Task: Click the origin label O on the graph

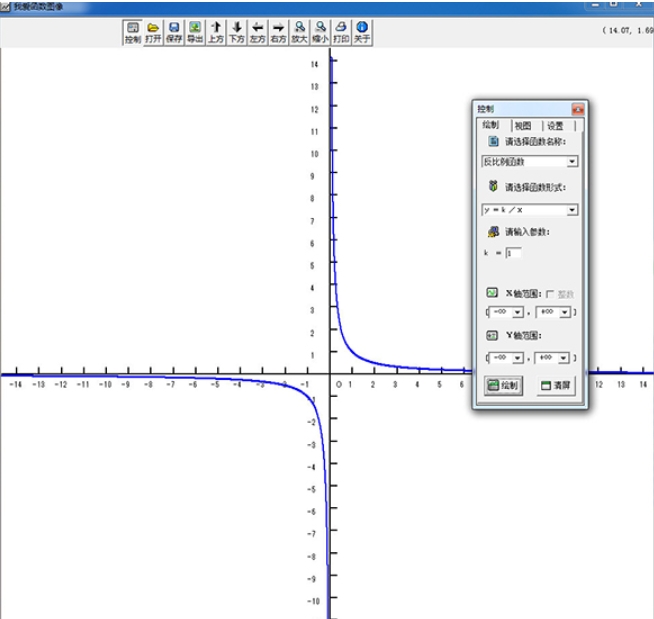Action: (339, 385)
